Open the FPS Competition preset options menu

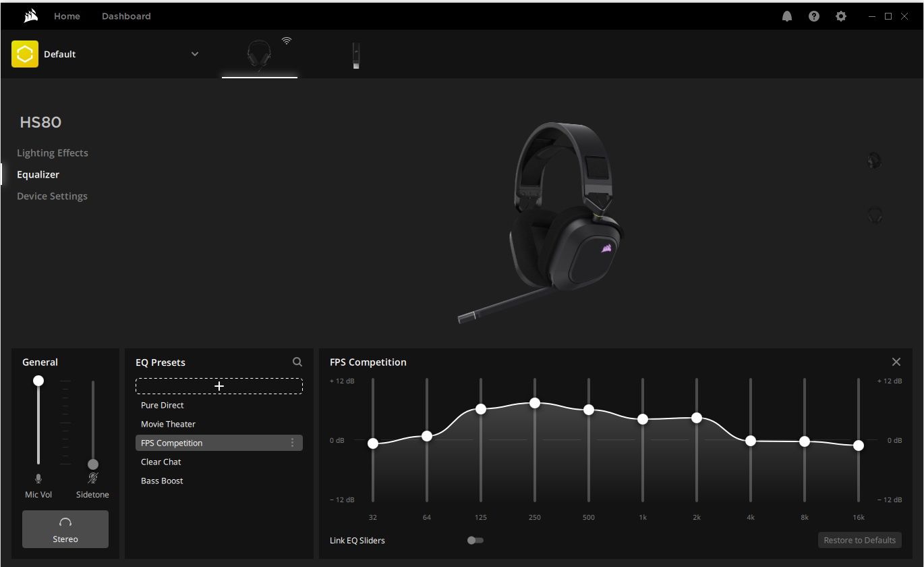(x=292, y=443)
